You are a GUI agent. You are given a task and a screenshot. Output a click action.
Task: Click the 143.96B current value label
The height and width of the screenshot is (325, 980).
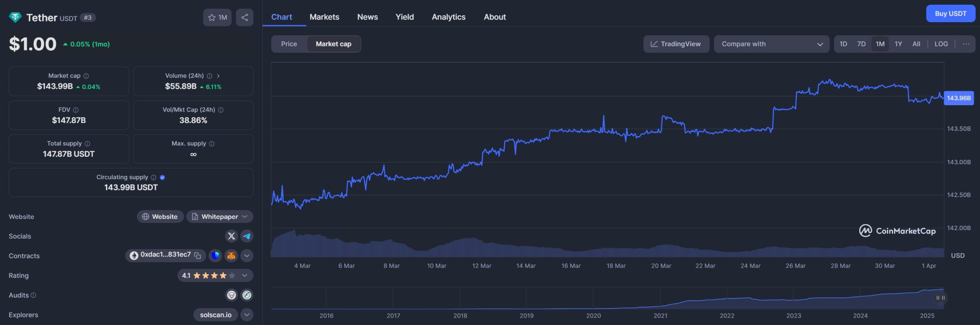coord(959,98)
